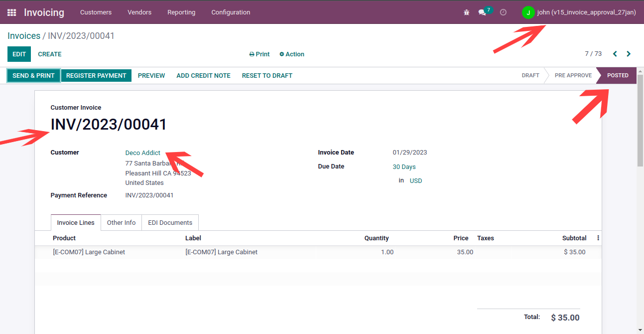Open the Reporting menu
Image resolution: width=644 pixels, height=334 pixels.
pyautogui.click(x=181, y=12)
